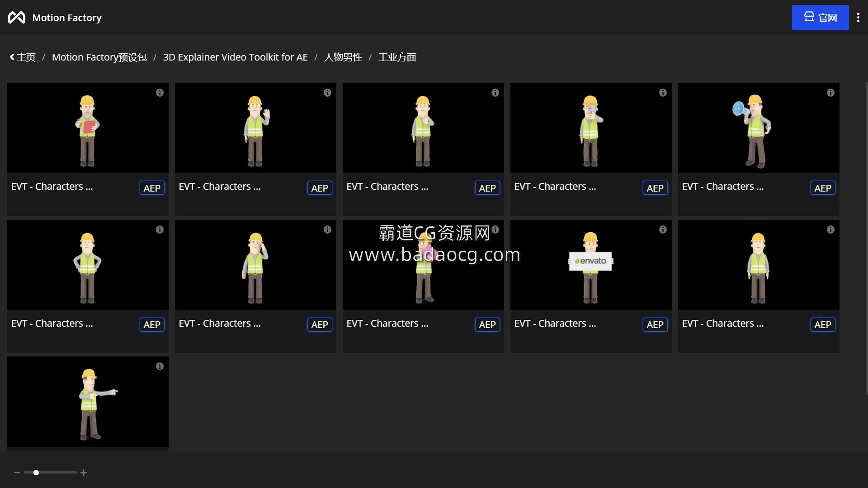Go to 3D Explainer Video Toolkit for AE breadcrumb
Screen dimensions: 868x488
point(235,57)
